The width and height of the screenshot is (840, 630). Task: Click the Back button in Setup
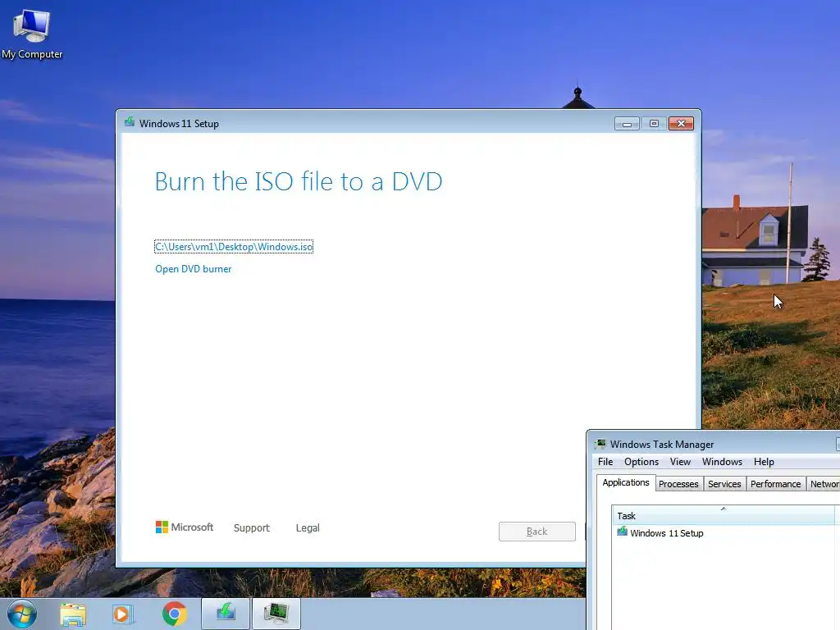pos(536,532)
